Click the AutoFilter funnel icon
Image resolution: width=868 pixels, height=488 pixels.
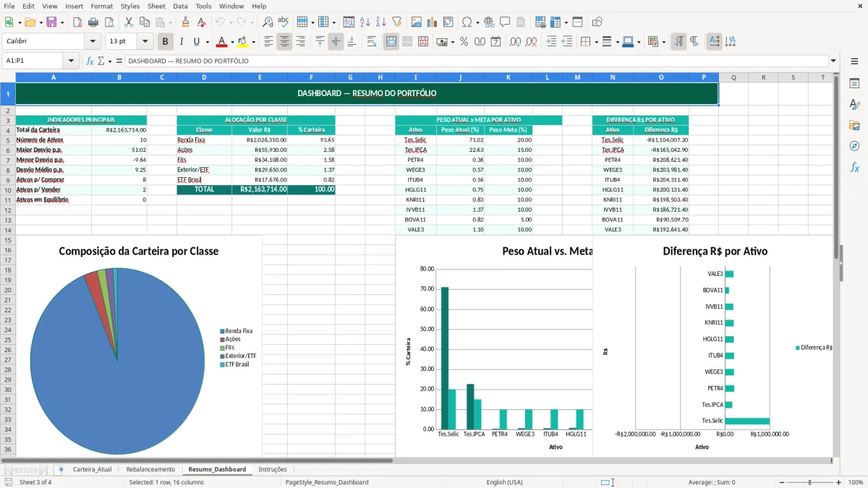pos(397,22)
